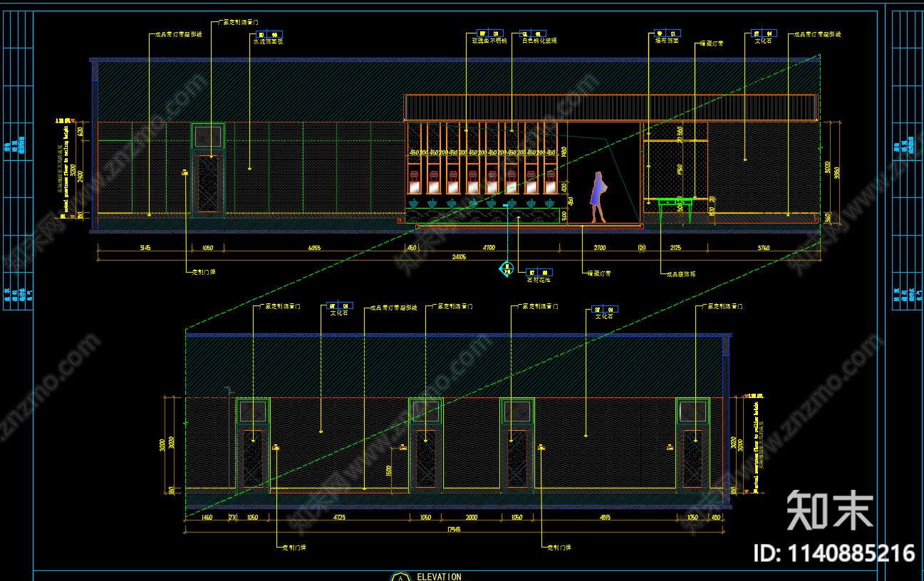Select the blue human figure silhouette
Viewport: 924px width, 581px height.
point(598,197)
